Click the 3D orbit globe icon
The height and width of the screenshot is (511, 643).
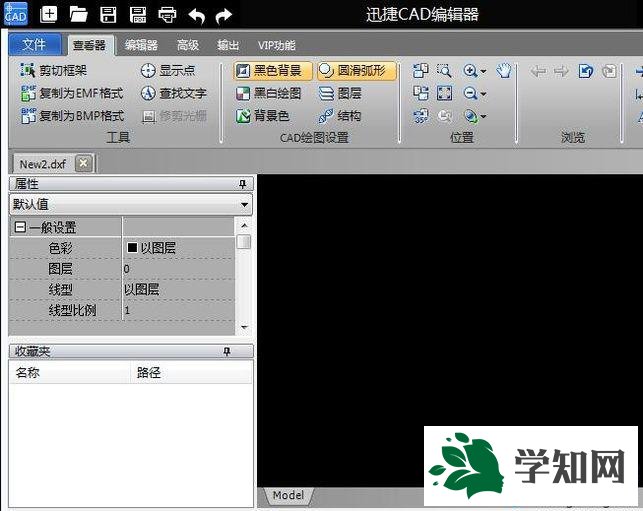(470, 116)
